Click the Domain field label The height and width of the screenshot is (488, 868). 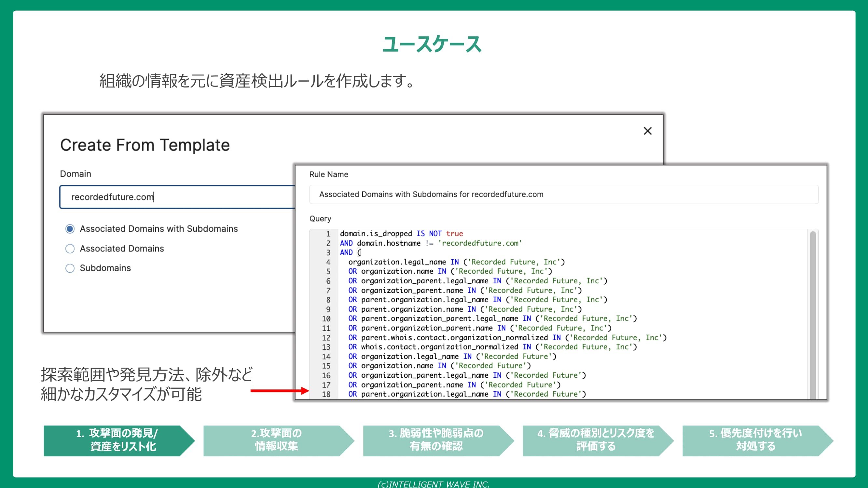tap(76, 174)
